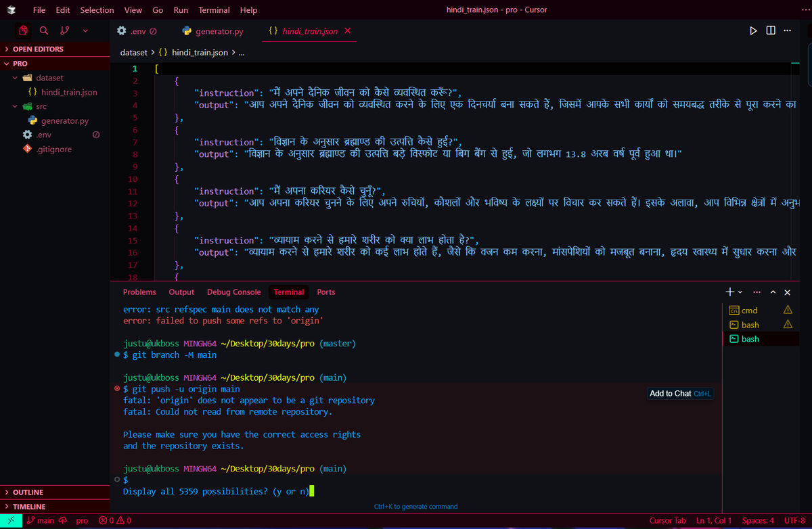Open the Edit menu
812x529 pixels.
tap(63, 10)
